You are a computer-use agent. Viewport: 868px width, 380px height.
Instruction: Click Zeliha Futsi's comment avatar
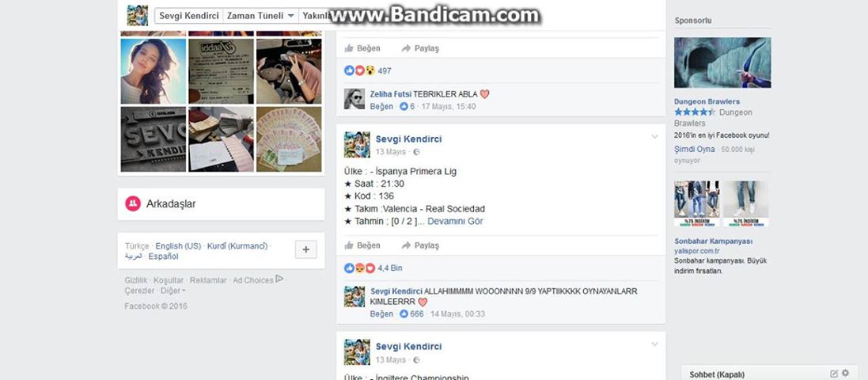354,99
